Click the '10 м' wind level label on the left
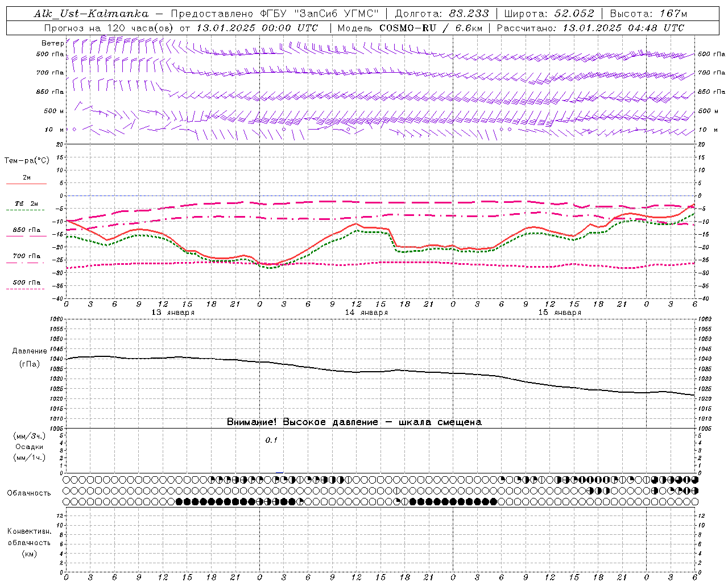The image size is (728, 582). click(x=54, y=130)
